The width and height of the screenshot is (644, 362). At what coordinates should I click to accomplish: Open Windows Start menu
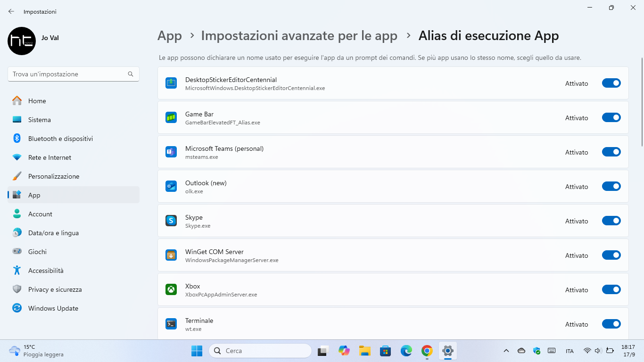click(197, 351)
